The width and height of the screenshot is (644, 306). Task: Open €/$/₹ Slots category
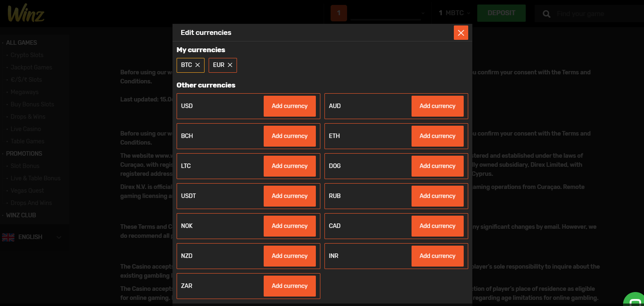click(26, 80)
